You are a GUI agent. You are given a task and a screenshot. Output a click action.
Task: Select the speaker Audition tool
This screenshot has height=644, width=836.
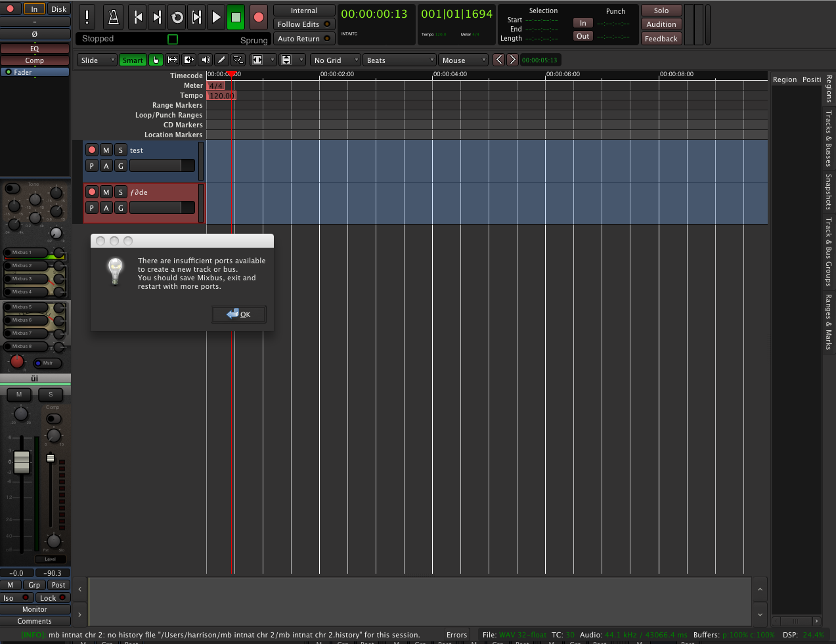coord(206,60)
